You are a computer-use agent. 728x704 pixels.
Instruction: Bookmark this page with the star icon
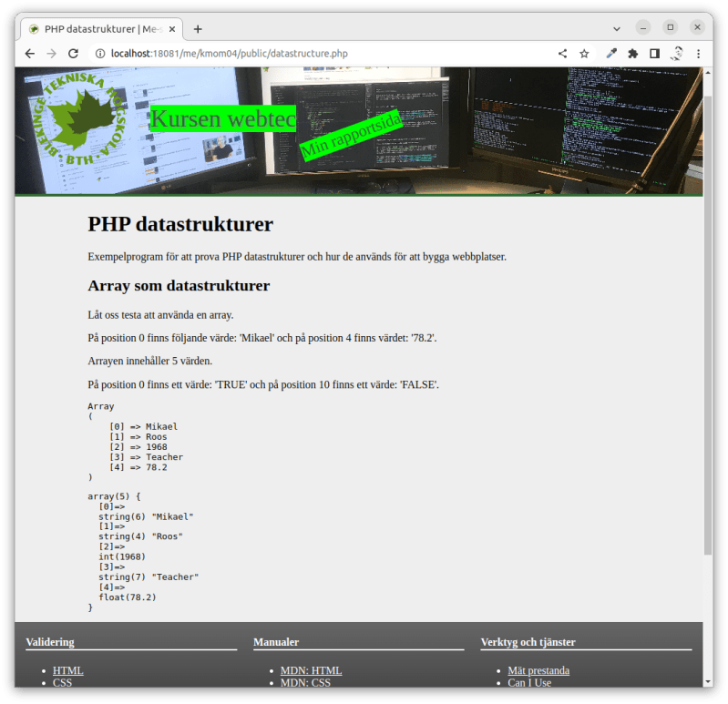[584, 54]
